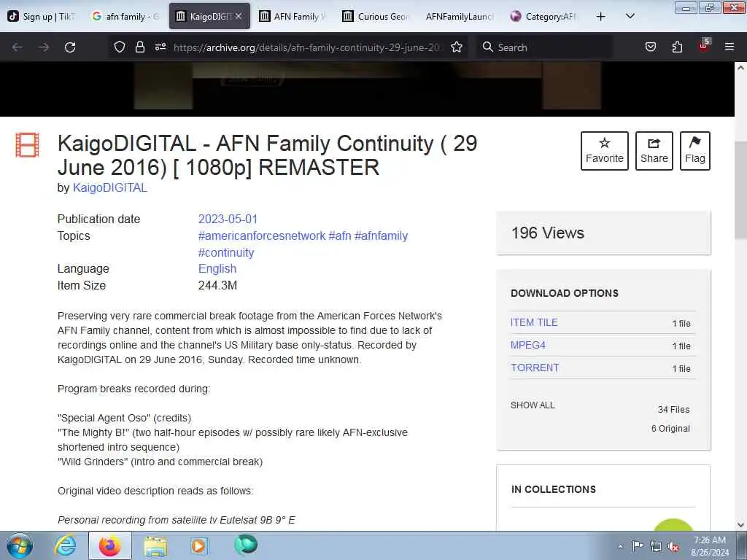Viewport: 747px width, 560px height.
Task: Show hidden tray icons arrow
Action: coord(620,546)
